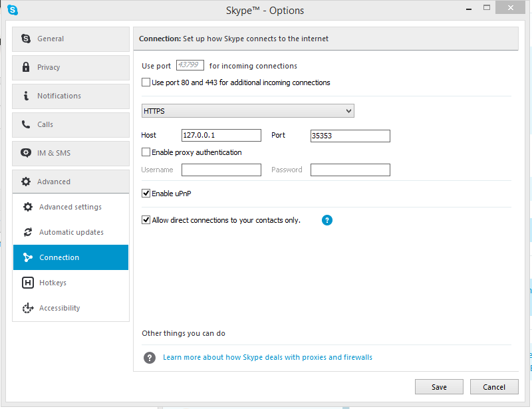Click the proxy Port field showing 35353

pos(350,136)
